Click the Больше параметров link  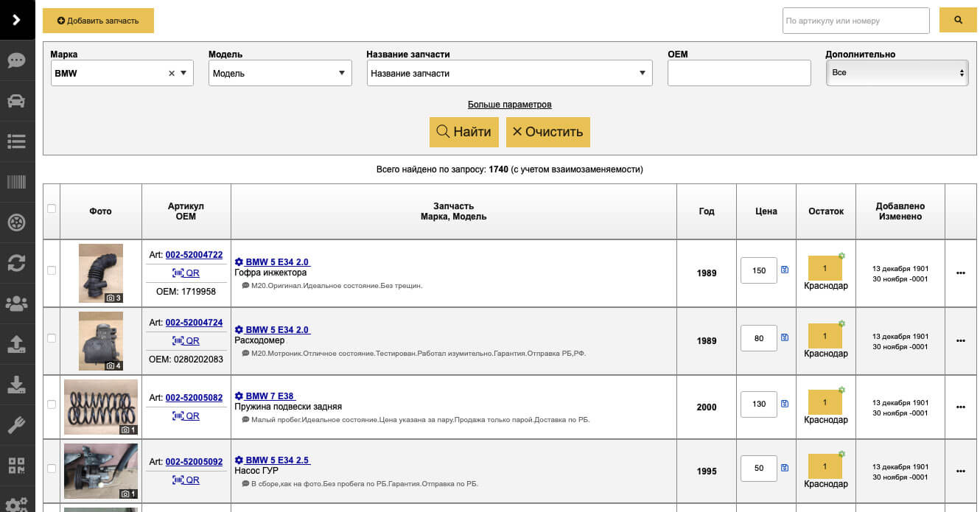point(509,105)
